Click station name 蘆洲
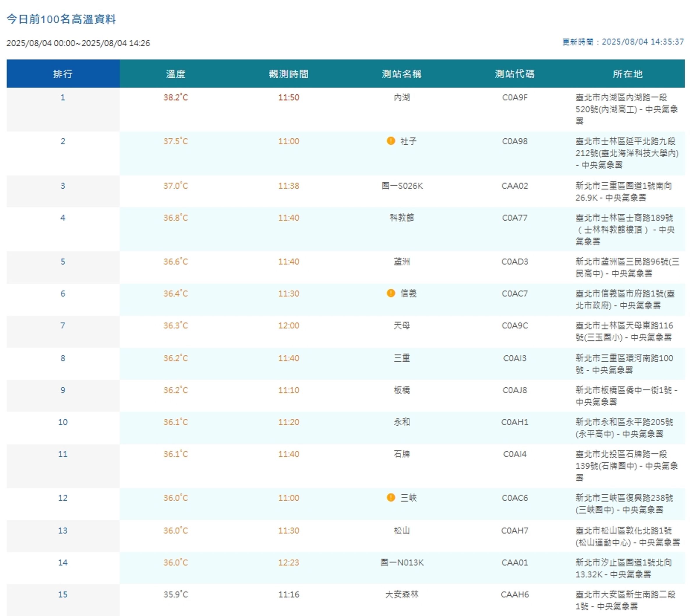 coord(402,261)
